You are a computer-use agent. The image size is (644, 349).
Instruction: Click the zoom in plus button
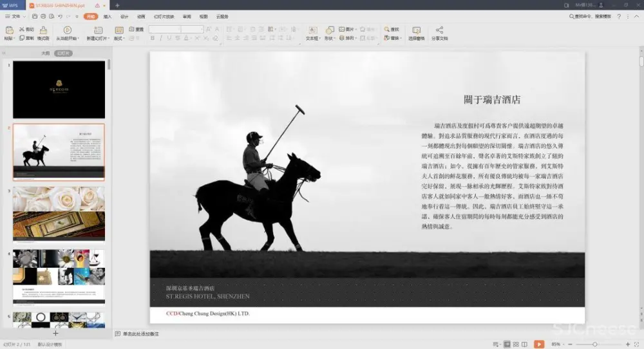pyautogui.click(x=627, y=344)
